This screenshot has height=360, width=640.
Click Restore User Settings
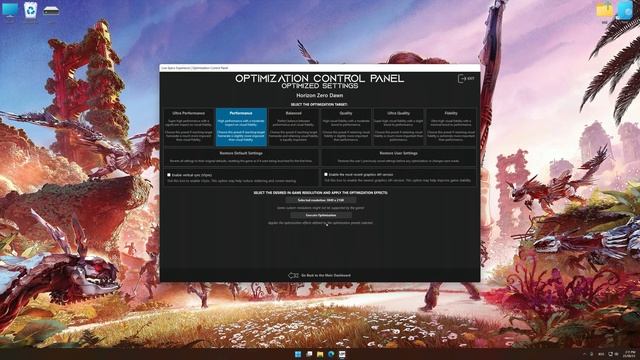click(x=399, y=157)
